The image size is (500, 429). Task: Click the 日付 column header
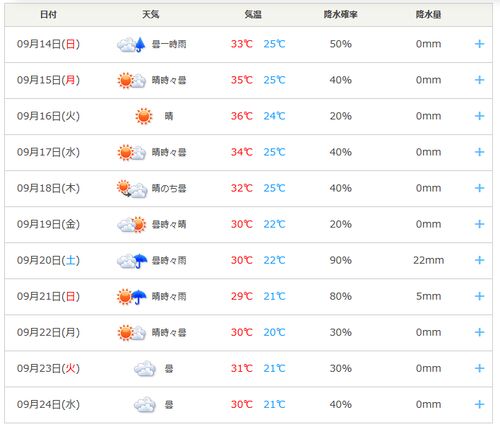[x=48, y=14]
